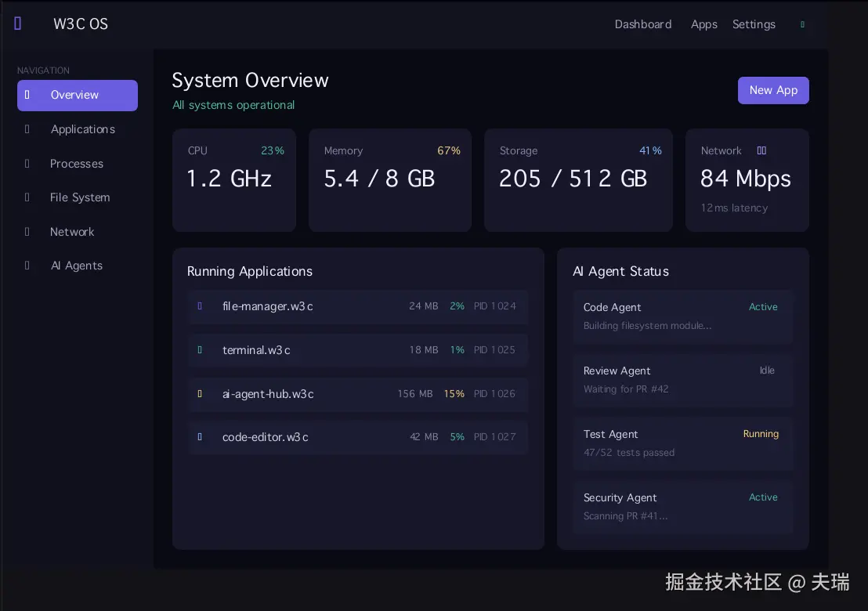
Task: Switch to the Apps section in top navigation
Action: tap(703, 24)
